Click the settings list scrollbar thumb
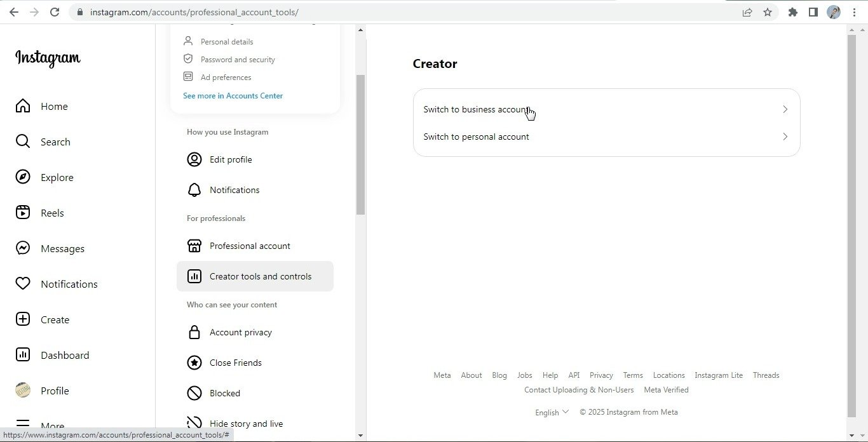 [360, 145]
